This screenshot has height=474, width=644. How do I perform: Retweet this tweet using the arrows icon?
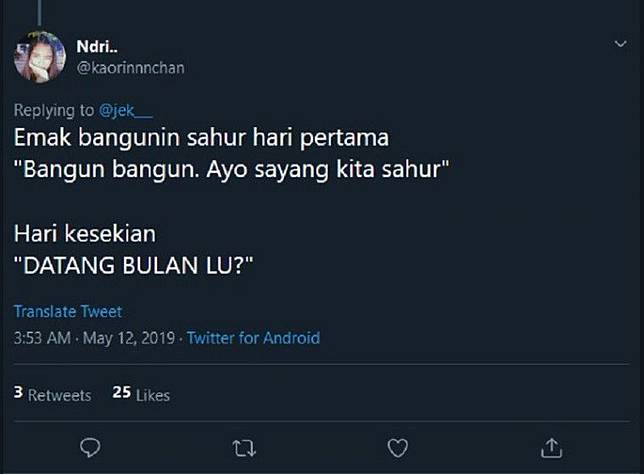coord(244,446)
